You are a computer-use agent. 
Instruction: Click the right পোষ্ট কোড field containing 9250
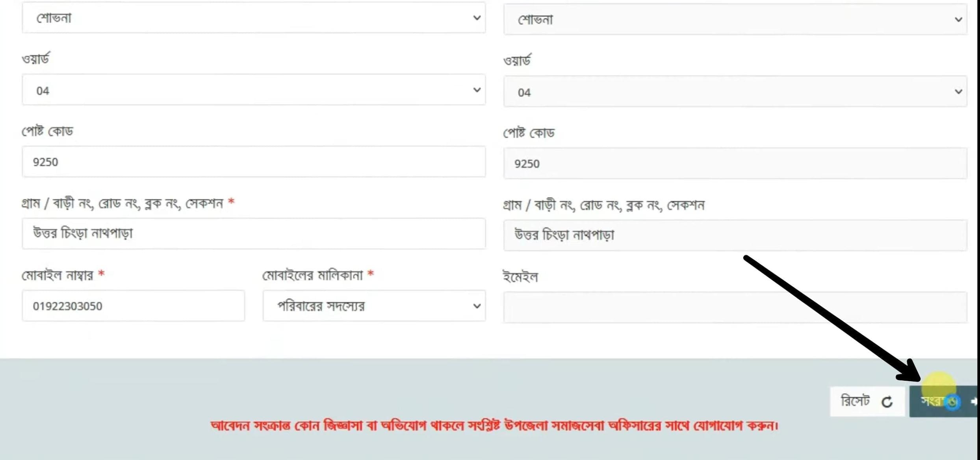(735, 163)
